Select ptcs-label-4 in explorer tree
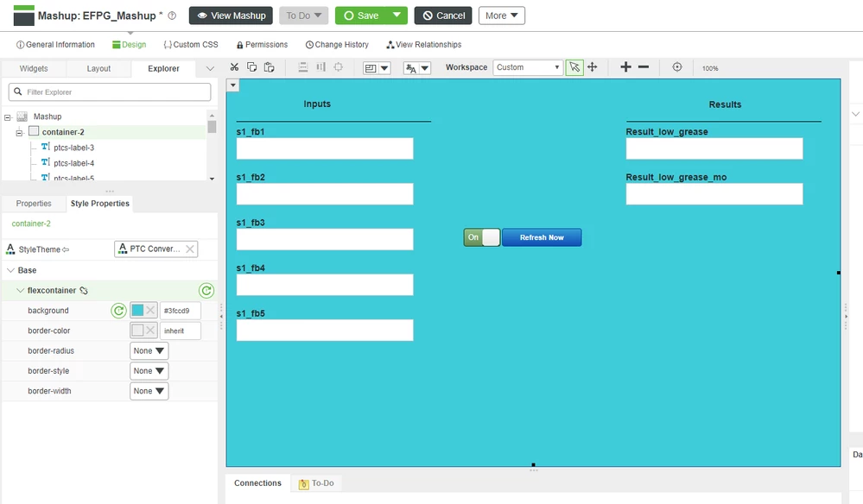Screen dimensions: 863x504 [73, 163]
